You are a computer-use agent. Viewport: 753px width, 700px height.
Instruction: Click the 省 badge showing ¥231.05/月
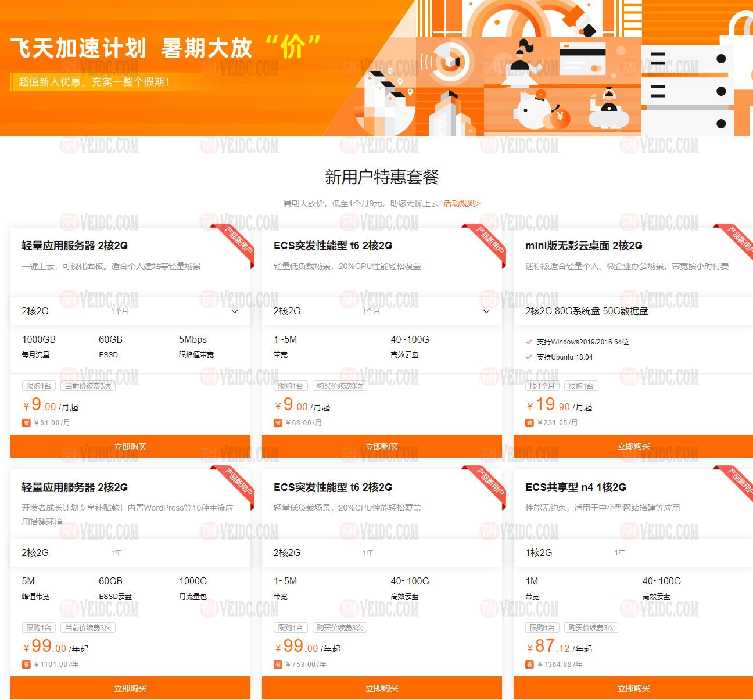[529, 422]
